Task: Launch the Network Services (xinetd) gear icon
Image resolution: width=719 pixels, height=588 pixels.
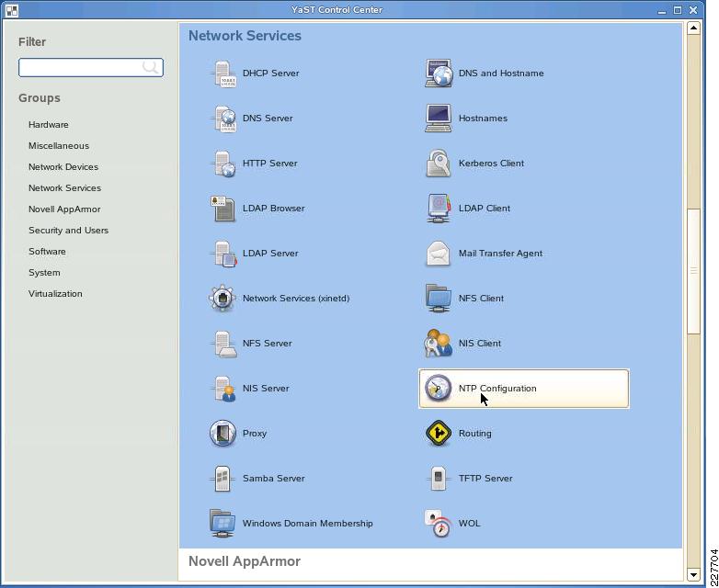Action: [223, 298]
